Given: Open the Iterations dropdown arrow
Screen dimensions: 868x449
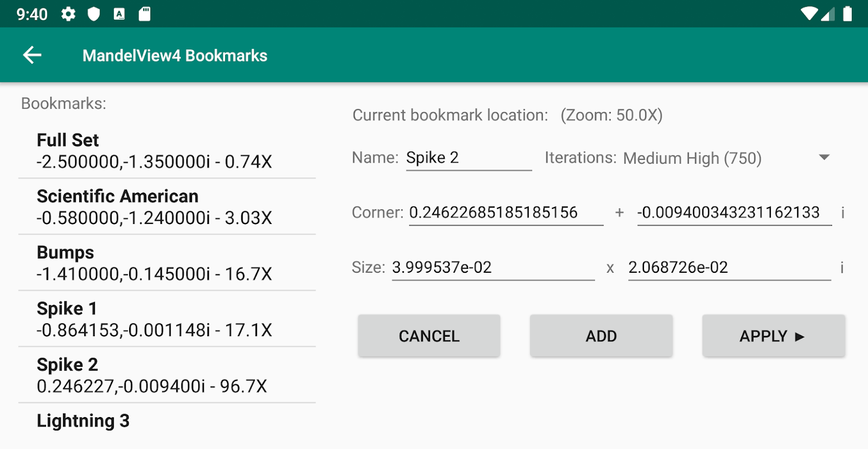Looking at the screenshot, I should [824, 158].
